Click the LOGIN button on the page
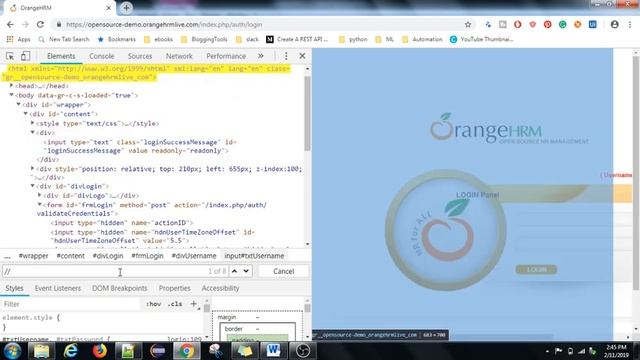This screenshot has height=360, width=640. [x=536, y=269]
